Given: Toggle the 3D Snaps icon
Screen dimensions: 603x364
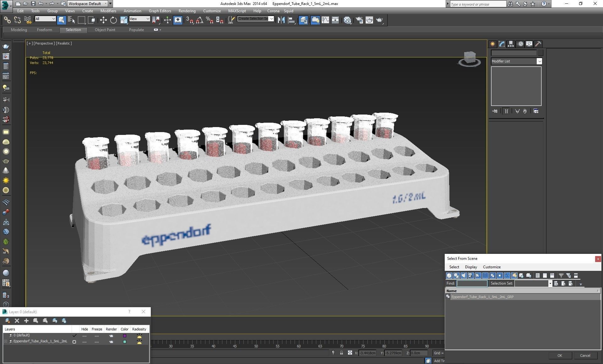Looking at the screenshot, I should tap(189, 20).
